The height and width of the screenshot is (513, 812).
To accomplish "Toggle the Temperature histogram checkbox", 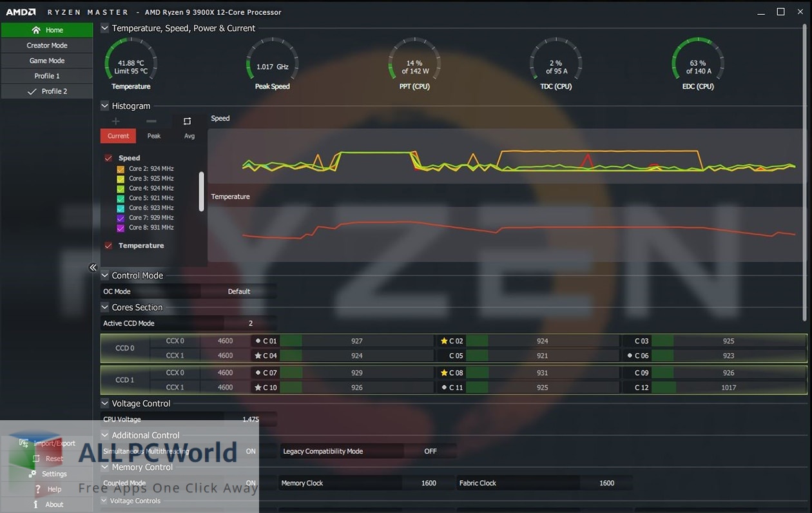I will (108, 246).
